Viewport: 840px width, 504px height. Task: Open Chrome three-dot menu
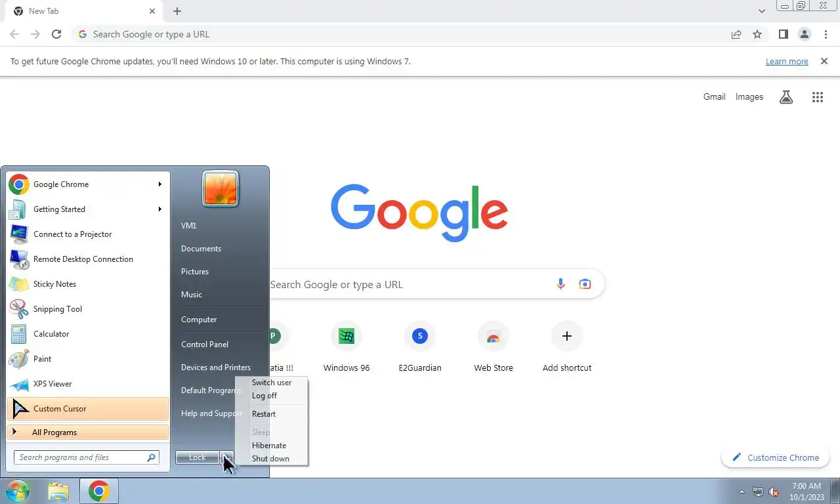[826, 34]
